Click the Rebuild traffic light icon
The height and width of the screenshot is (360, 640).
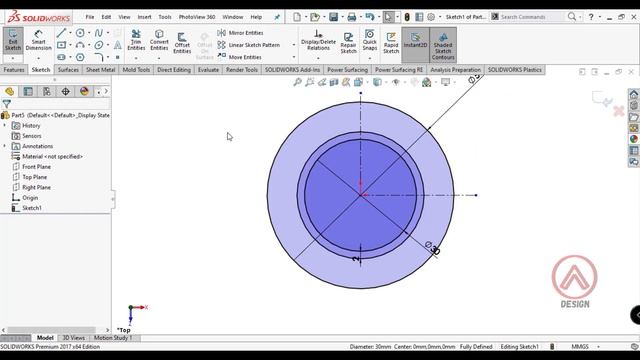(407, 17)
